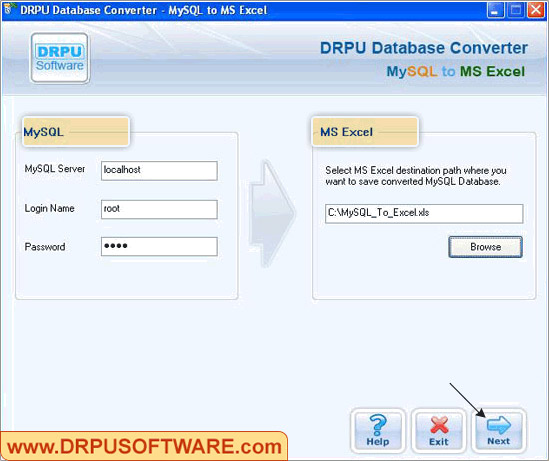Click the Exit red cross button

coord(439,431)
